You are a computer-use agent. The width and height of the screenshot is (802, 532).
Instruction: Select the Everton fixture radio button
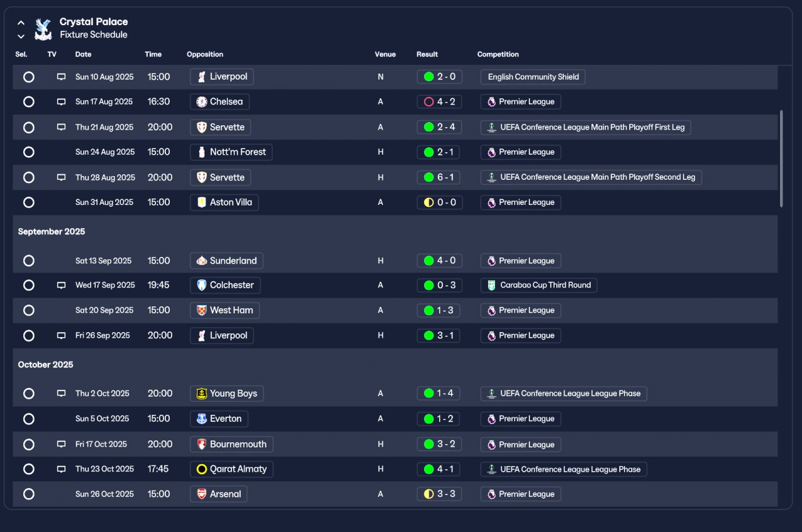tap(28, 419)
